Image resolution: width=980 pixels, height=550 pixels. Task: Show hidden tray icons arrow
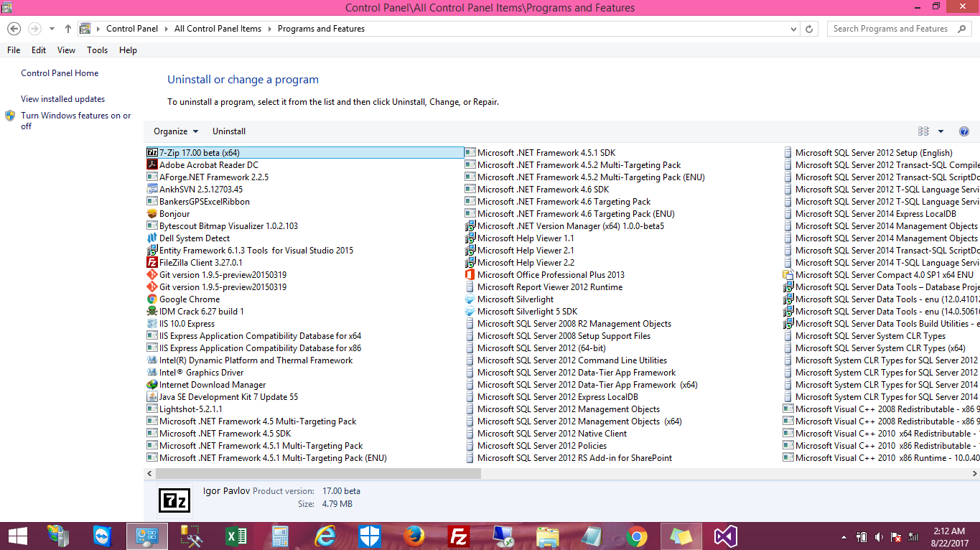tap(844, 536)
